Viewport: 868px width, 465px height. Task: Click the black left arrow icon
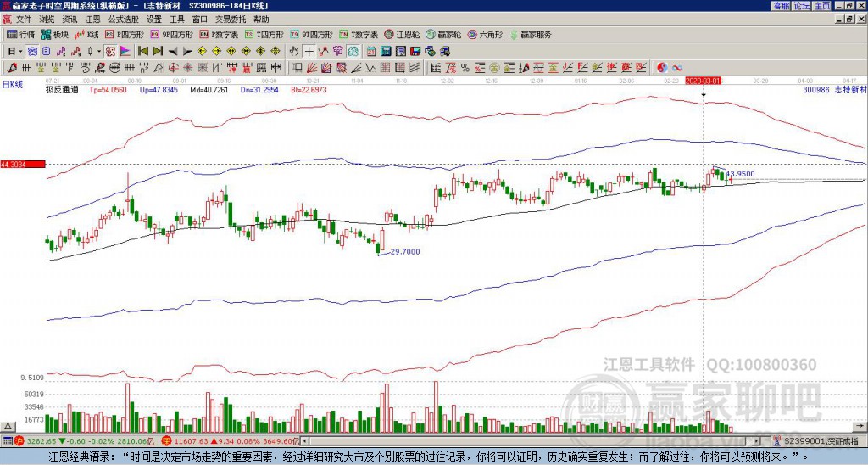[x=173, y=51]
